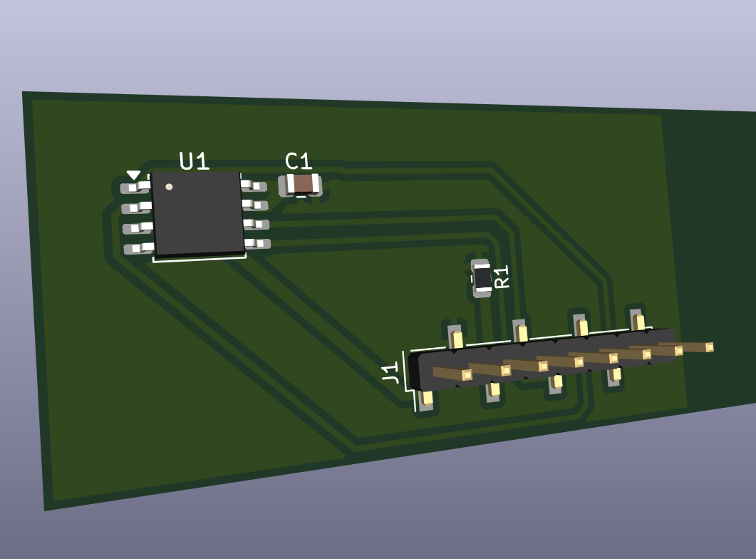This screenshot has width=756, height=559.
Task: Click the white pin-1 triangle marker near U1
Action: (x=133, y=174)
